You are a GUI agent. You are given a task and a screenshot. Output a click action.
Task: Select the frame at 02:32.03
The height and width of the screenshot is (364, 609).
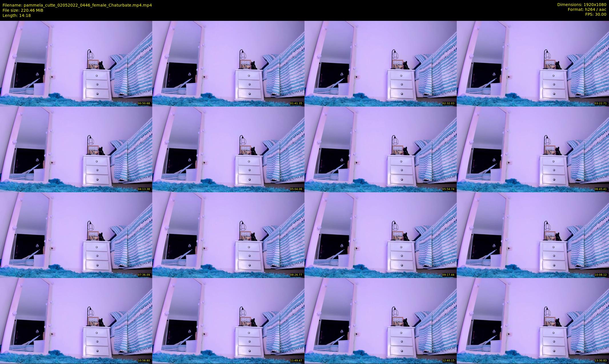380,63
